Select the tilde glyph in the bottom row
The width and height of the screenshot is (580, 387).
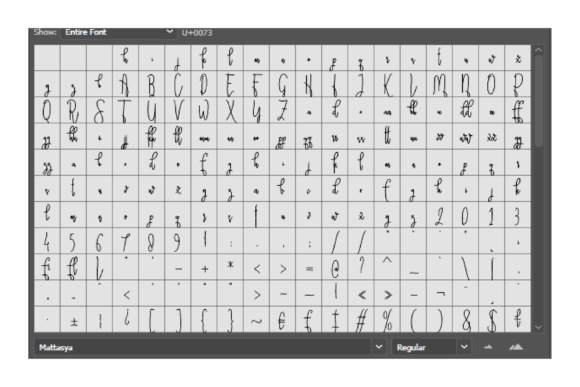click(x=256, y=320)
